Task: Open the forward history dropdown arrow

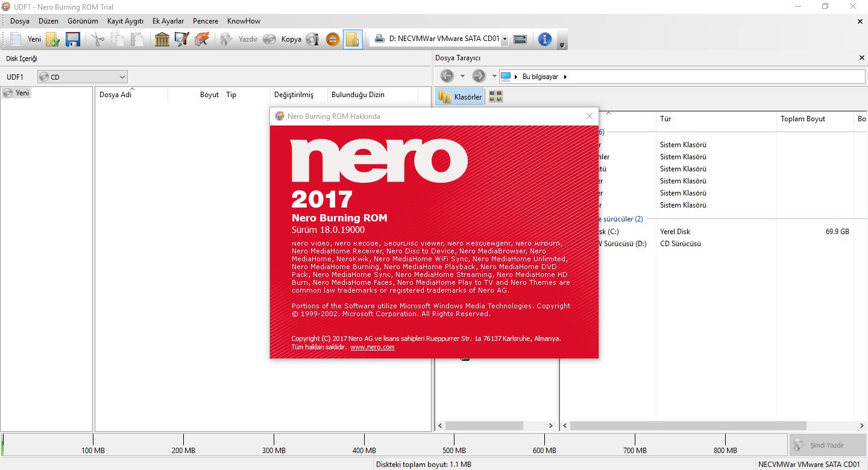Action: (494, 77)
